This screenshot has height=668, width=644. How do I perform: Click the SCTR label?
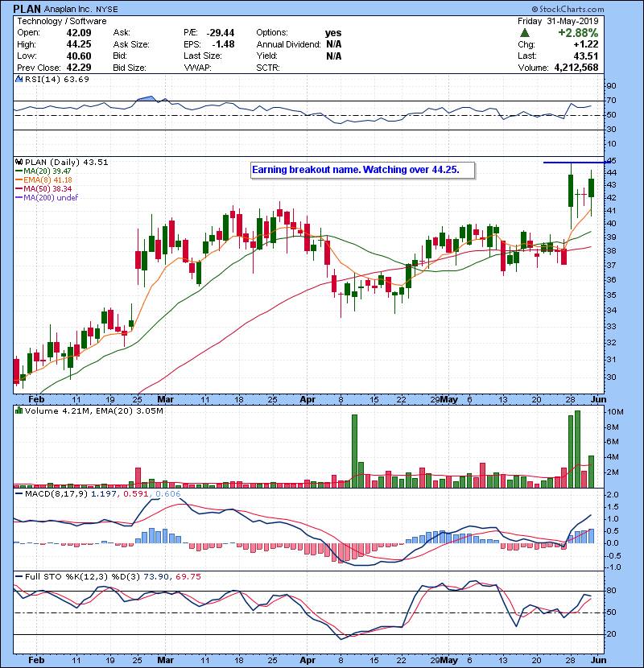(x=267, y=68)
